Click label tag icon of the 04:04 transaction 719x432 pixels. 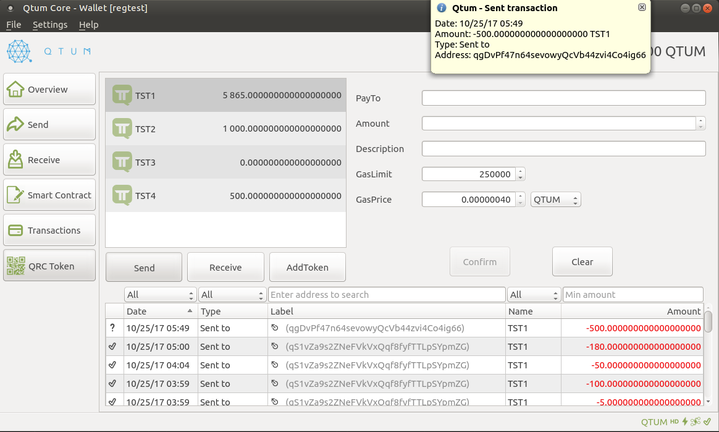[x=275, y=365]
